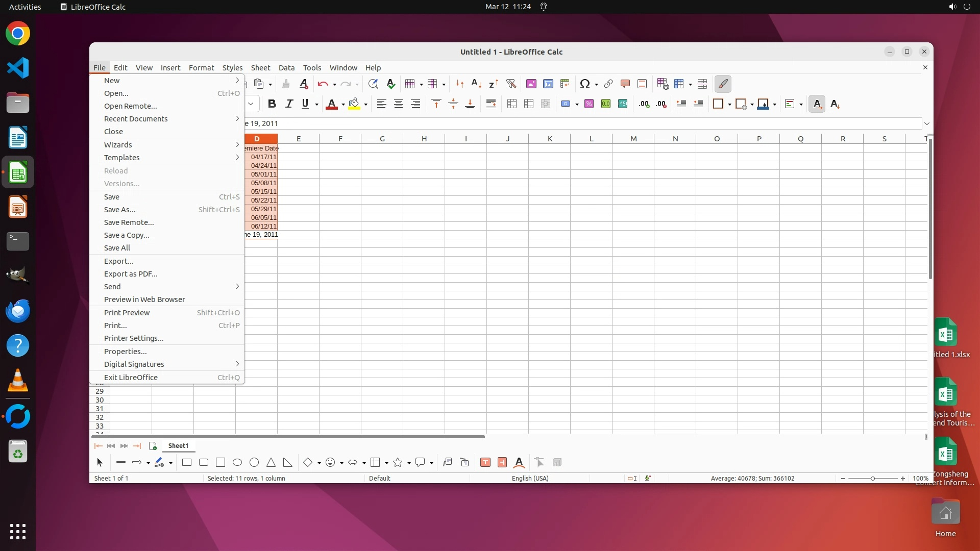This screenshot has width=980, height=551.
Task: Click the sort ascending icon
Action: 476,84
